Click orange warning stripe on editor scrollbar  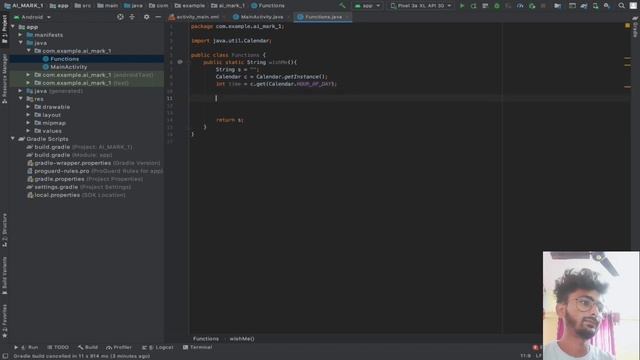pos(627,87)
